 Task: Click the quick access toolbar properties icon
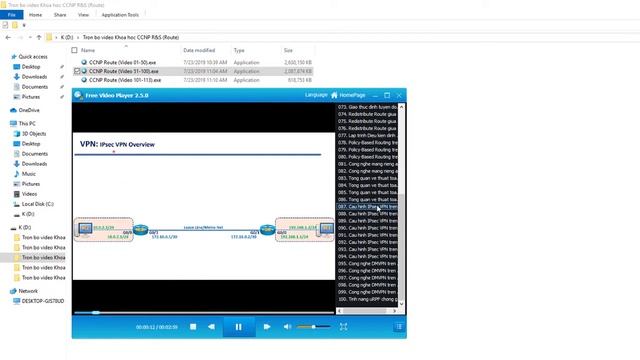[x=5, y=25]
